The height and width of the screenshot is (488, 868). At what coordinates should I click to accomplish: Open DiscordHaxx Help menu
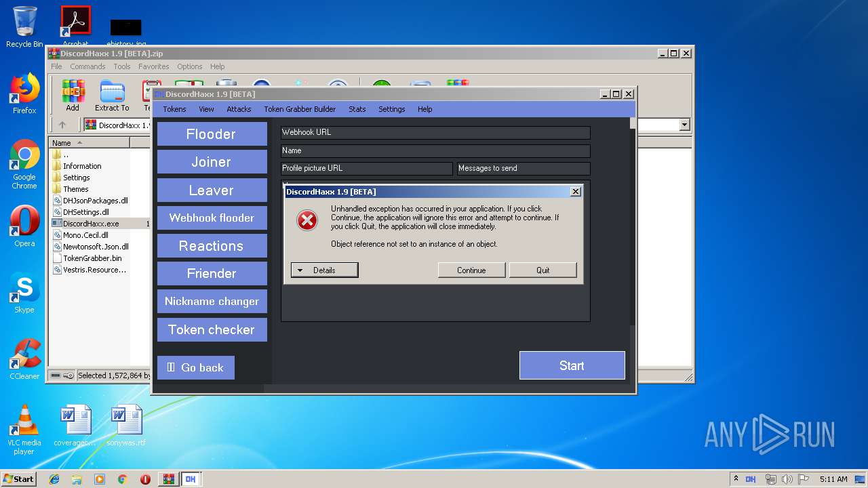tap(425, 109)
